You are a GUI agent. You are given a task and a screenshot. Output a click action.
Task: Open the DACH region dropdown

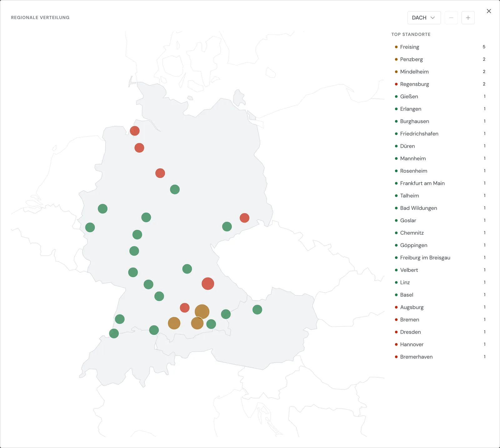pos(424,18)
